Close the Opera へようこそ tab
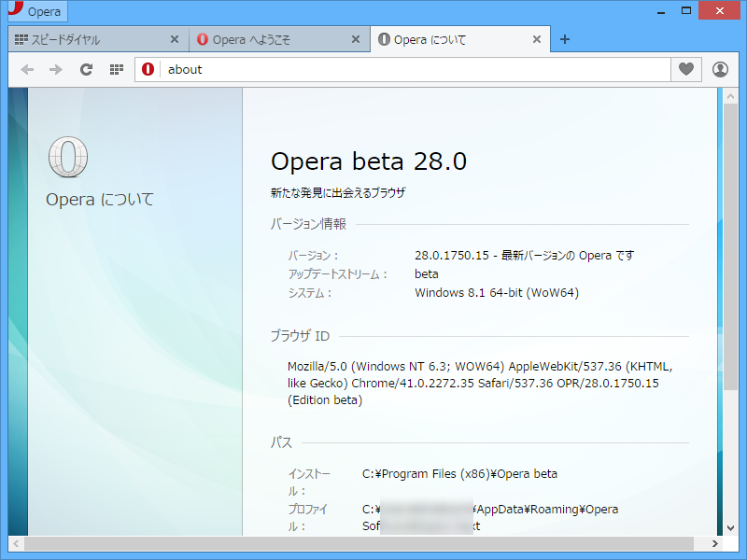The width and height of the screenshot is (747, 560). [x=355, y=39]
